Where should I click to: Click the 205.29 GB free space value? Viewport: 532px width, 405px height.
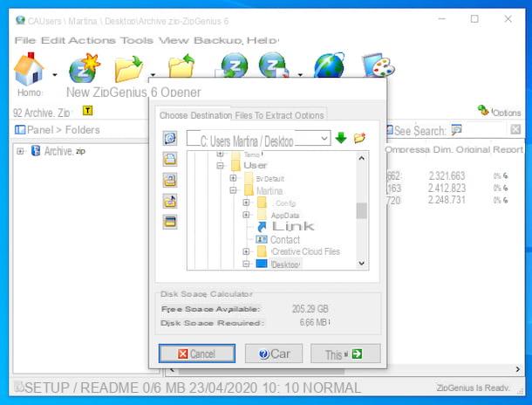click(x=310, y=309)
